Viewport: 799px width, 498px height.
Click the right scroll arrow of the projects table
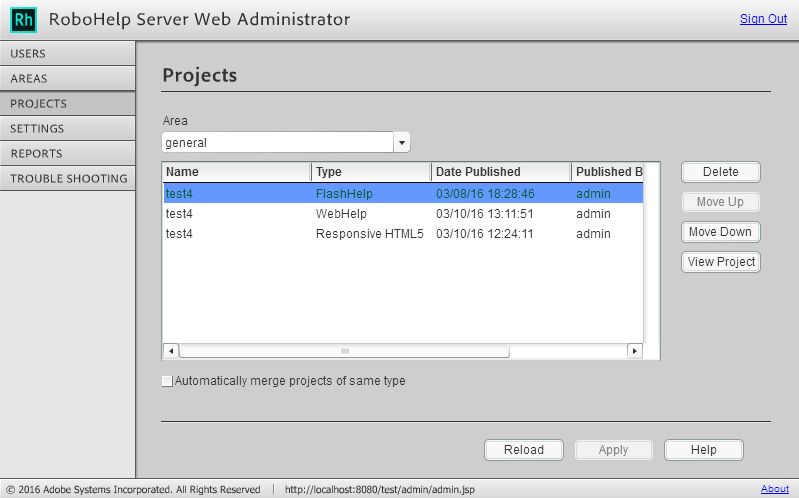coord(634,351)
